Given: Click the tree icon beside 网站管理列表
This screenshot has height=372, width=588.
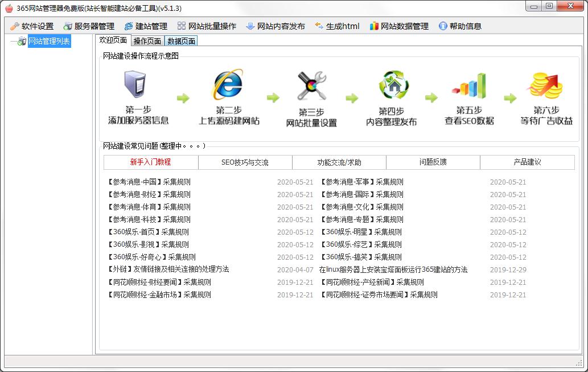Looking at the screenshot, I should [22, 41].
